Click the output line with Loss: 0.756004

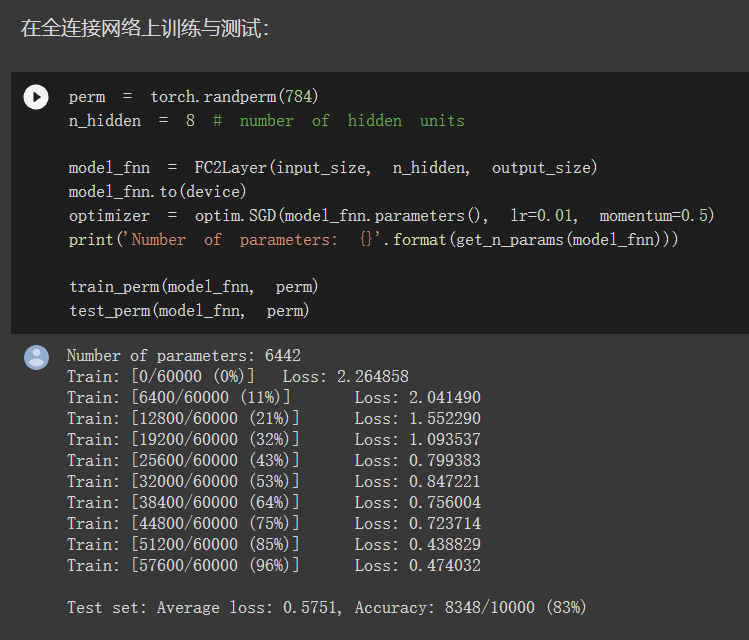click(x=274, y=502)
